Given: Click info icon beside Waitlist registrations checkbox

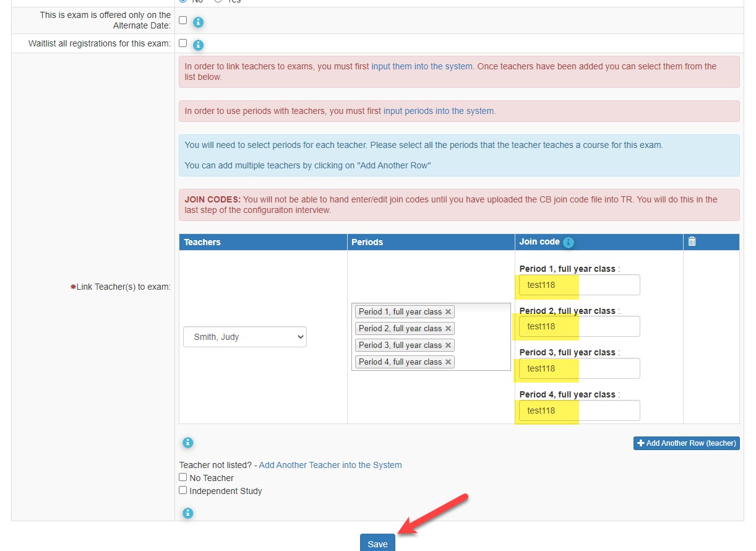Looking at the screenshot, I should 198,45.
